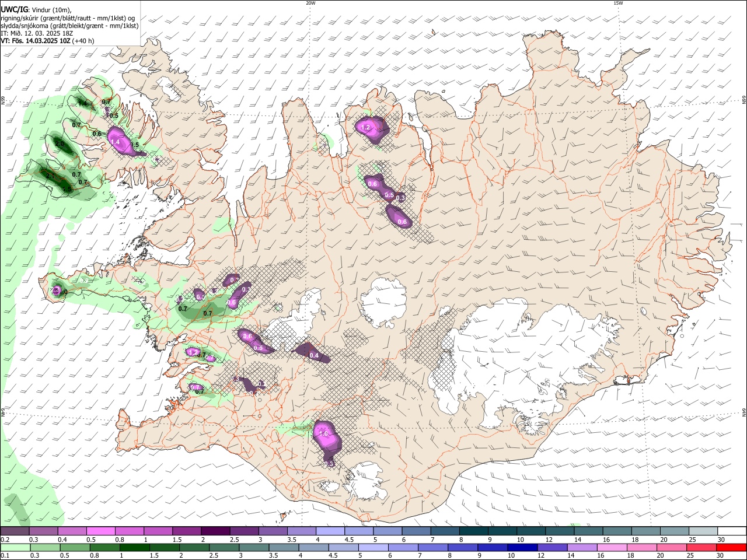The image size is (747, 560).
Task: Click 'Vindur (10m),' in the title
Action: click(x=51, y=10)
